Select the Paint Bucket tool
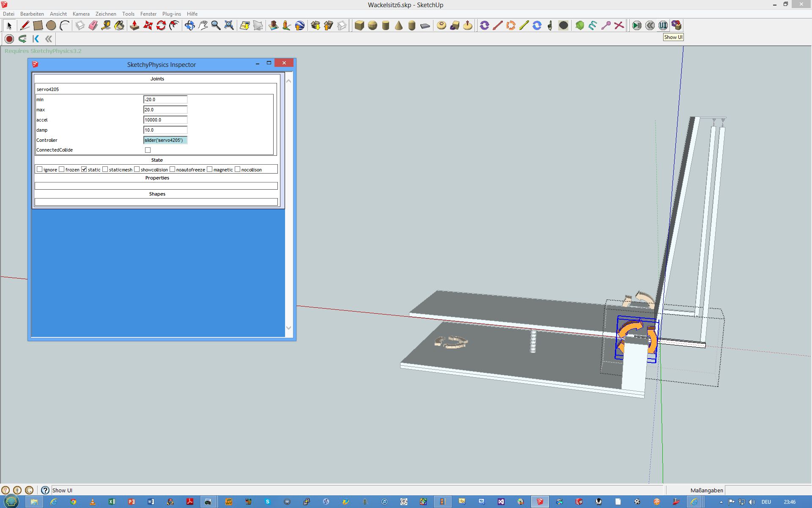Screen dimensions: 812x508 [119, 26]
